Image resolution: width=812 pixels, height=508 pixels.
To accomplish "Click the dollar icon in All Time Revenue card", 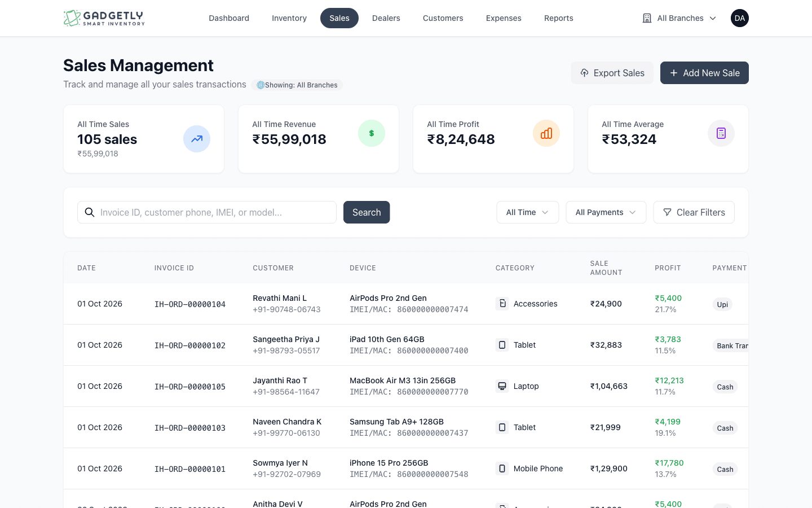I will coord(372,133).
